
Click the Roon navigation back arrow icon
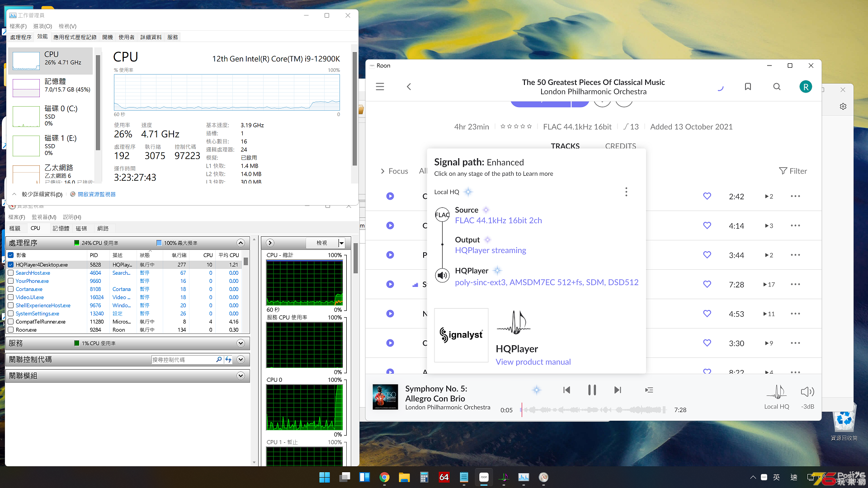tap(409, 86)
